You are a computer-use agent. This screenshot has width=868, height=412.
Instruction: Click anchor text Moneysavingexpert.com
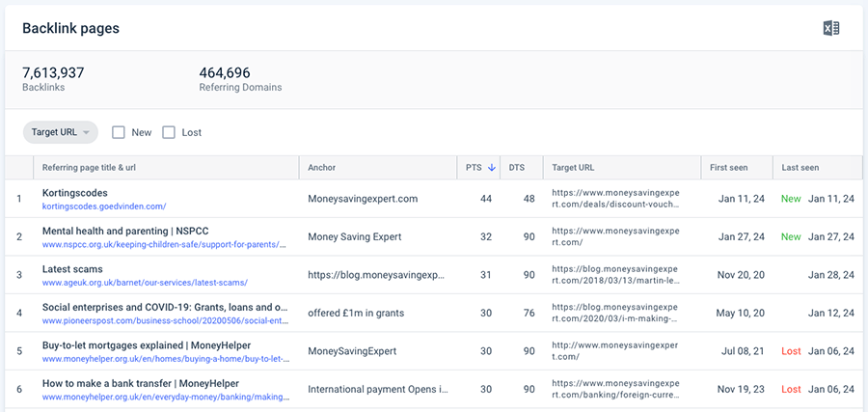click(364, 198)
